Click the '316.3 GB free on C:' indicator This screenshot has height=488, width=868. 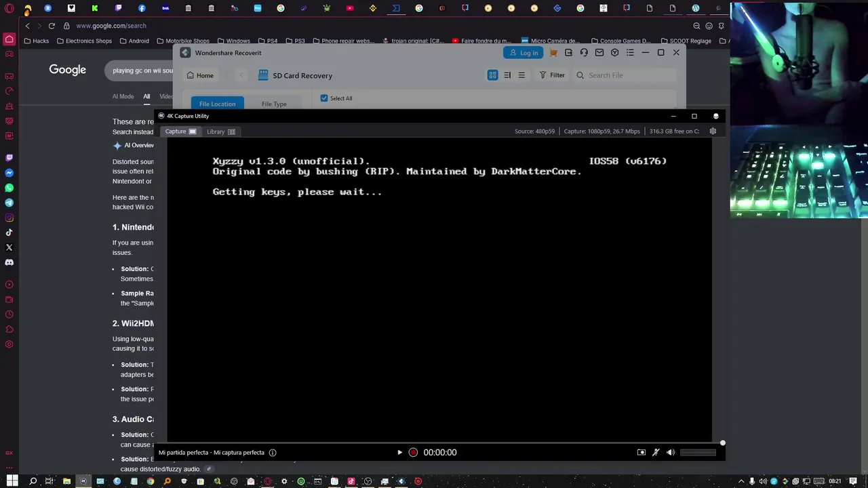(x=674, y=131)
